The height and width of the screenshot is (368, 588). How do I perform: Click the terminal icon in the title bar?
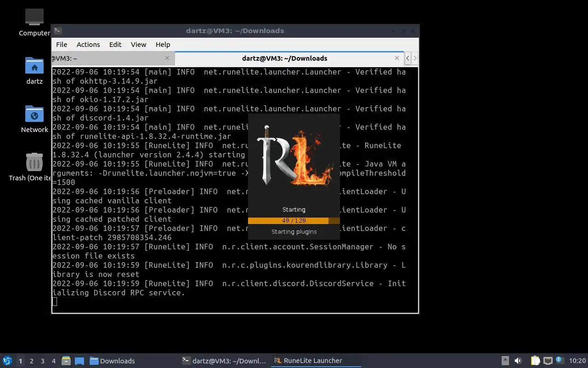(58, 31)
